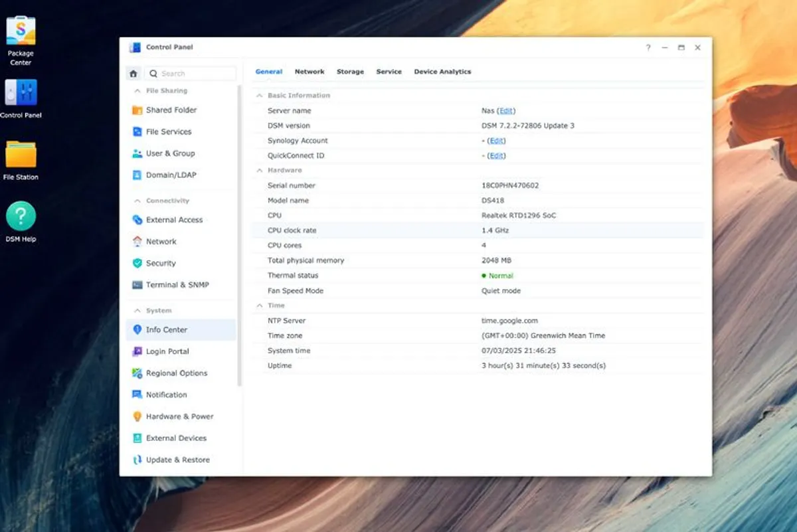Viewport: 797px width, 532px height.
Task: Switch to the Device Analytics tab
Action: [442, 72]
